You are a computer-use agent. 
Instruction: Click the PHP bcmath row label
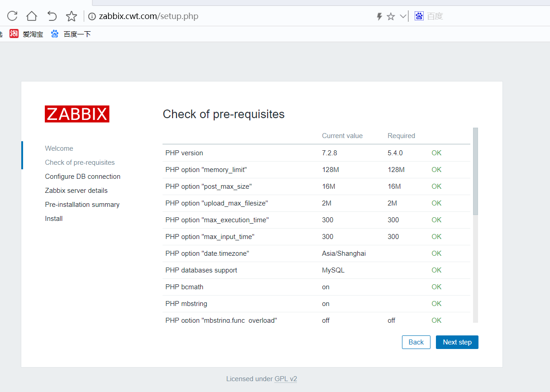coord(184,287)
